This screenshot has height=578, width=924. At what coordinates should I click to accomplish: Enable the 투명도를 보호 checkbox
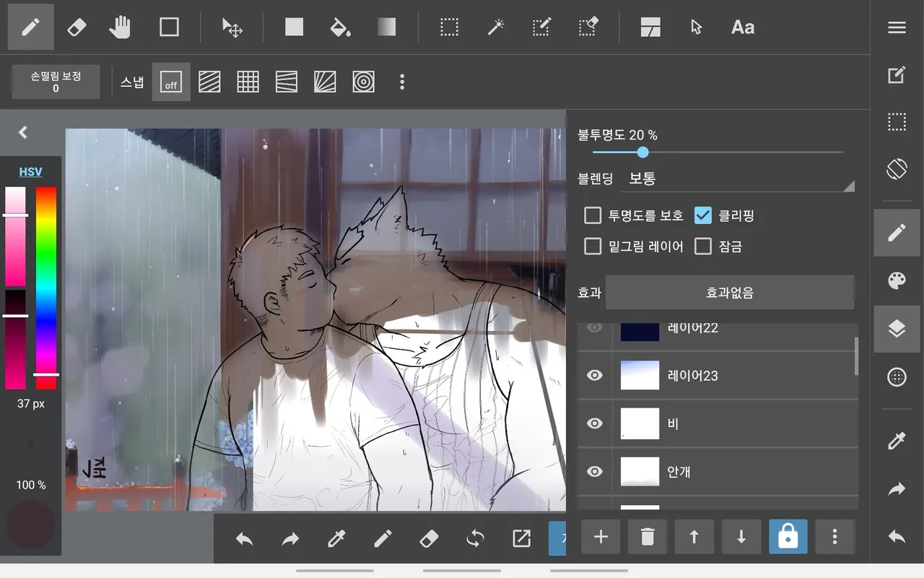click(593, 215)
